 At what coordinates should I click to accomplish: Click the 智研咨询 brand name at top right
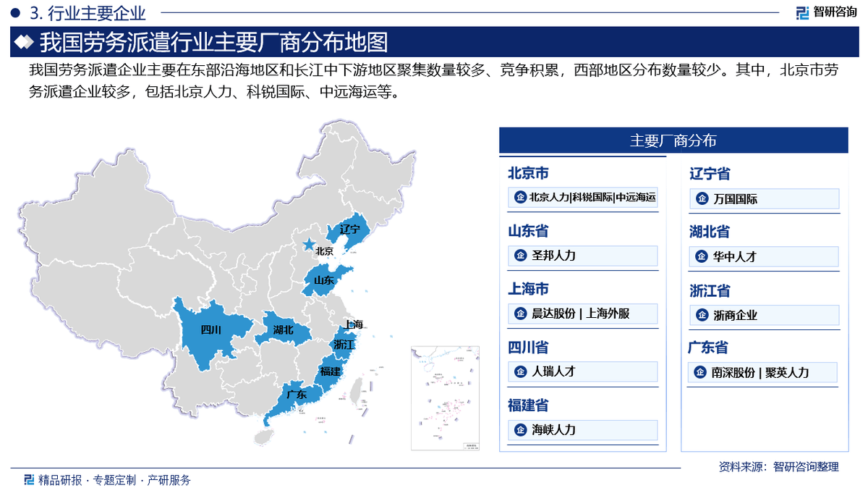(x=835, y=12)
